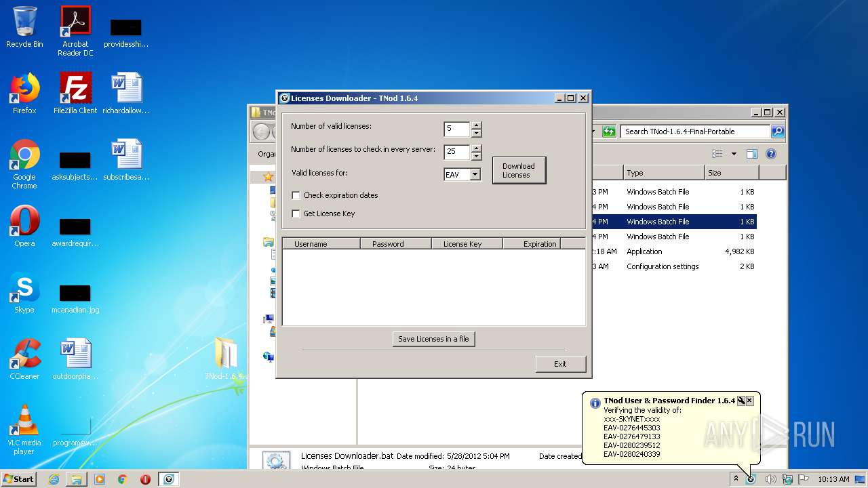This screenshot has width=868, height=488.
Task: Open the media player taskbar icon
Action: (x=100, y=479)
